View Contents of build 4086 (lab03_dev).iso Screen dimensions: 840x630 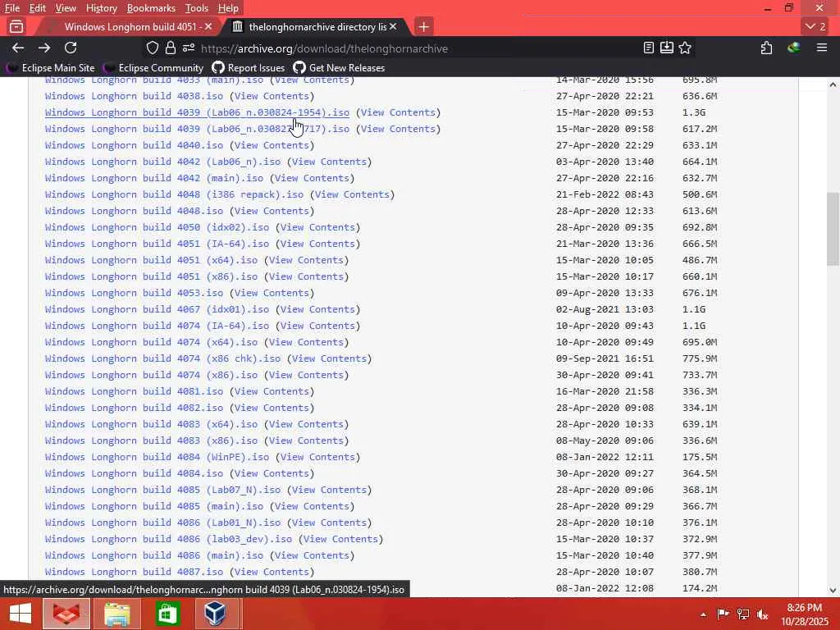click(340, 539)
